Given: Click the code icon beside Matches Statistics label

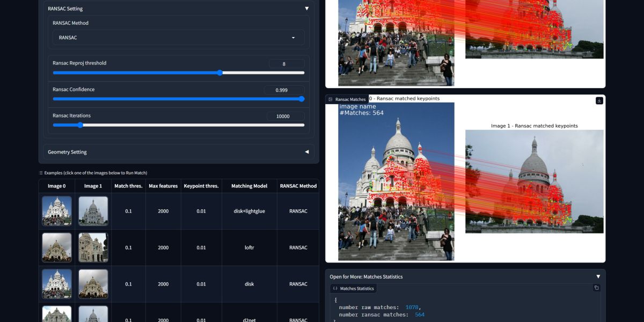Looking at the screenshot, I should pos(335,288).
